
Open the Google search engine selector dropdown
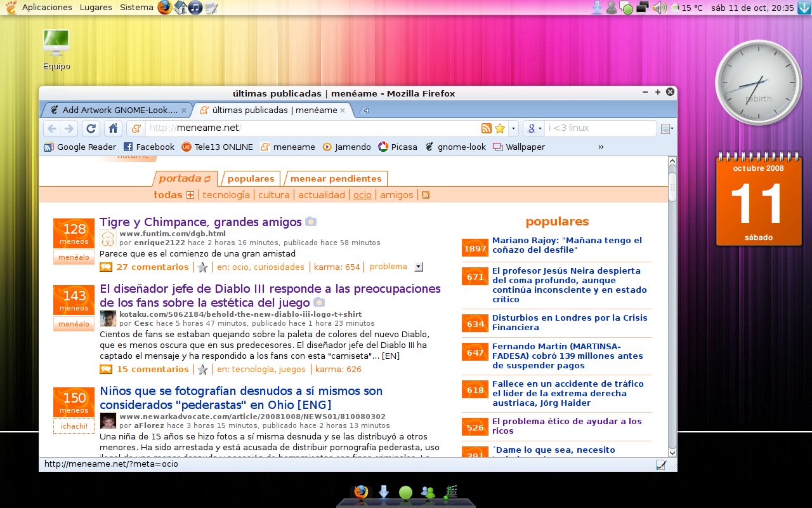click(x=536, y=128)
